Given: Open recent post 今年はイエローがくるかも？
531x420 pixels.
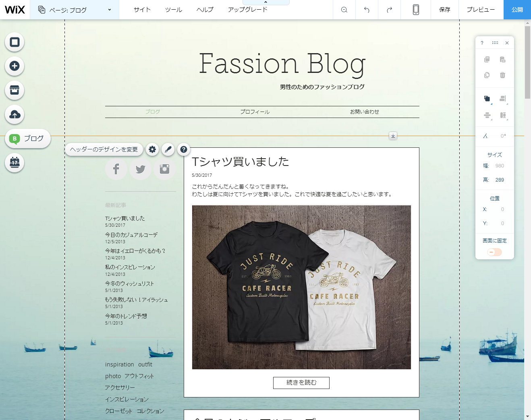Looking at the screenshot, I should click(x=135, y=251).
